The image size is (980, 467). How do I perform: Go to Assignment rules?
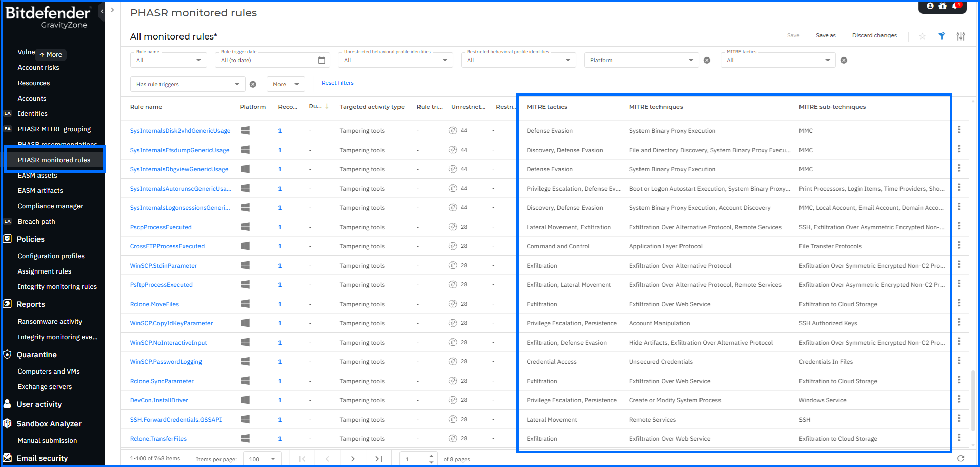tap(45, 271)
